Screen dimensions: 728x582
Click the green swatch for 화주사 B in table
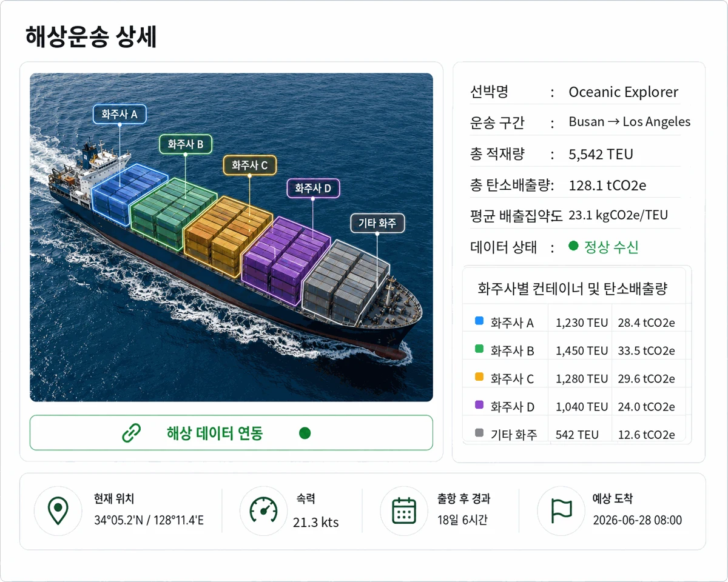click(479, 349)
